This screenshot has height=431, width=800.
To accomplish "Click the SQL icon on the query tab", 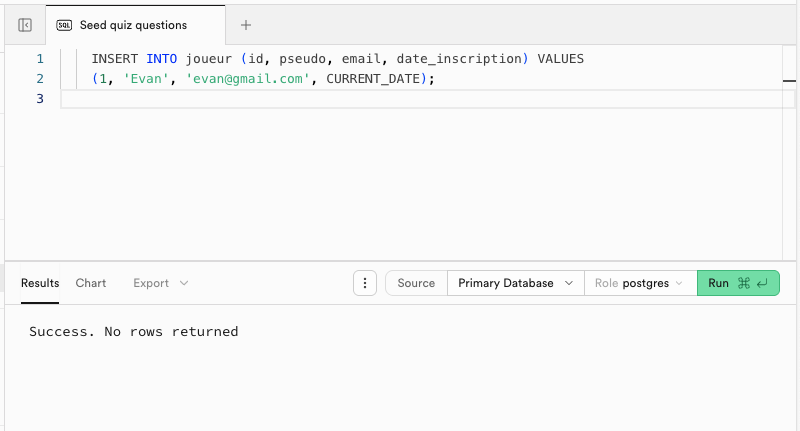I will click(x=64, y=25).
